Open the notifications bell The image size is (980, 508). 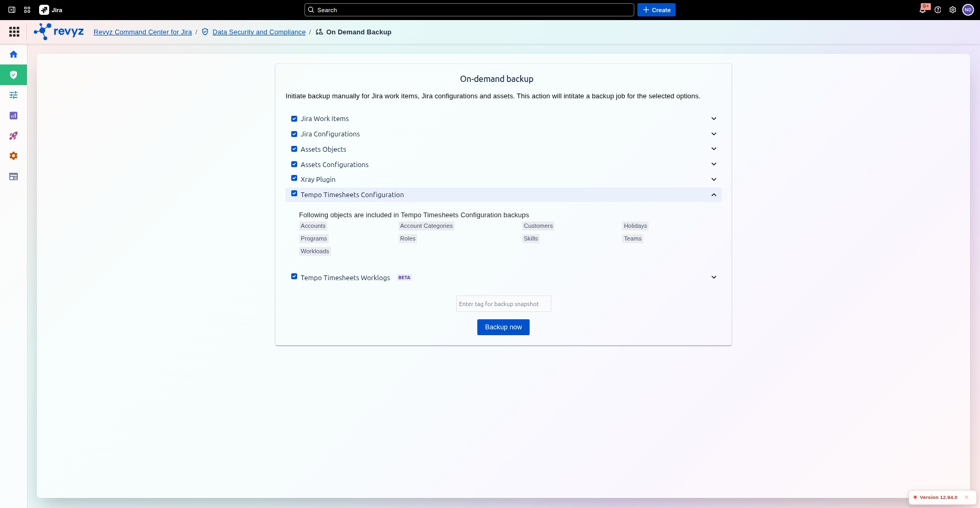tap(923, 10)
